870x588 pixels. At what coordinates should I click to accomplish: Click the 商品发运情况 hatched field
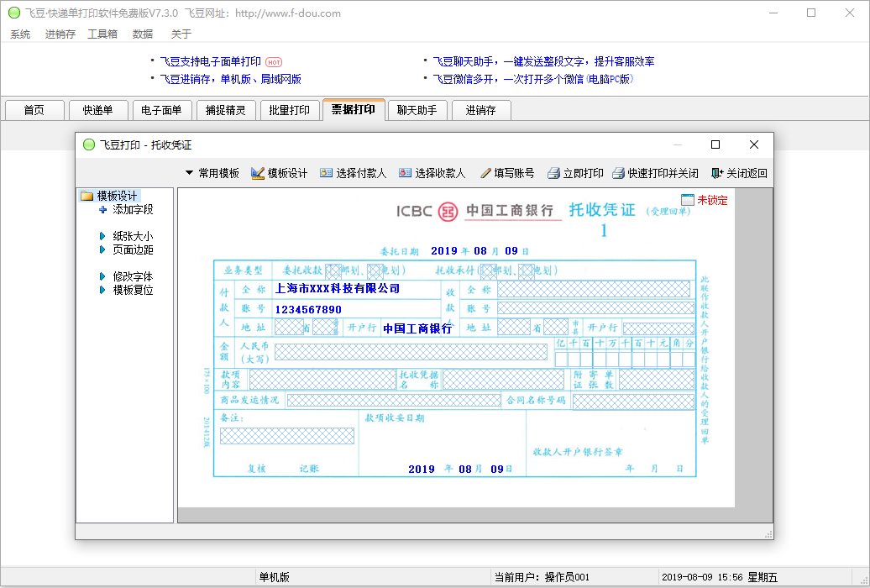(395, 401)
